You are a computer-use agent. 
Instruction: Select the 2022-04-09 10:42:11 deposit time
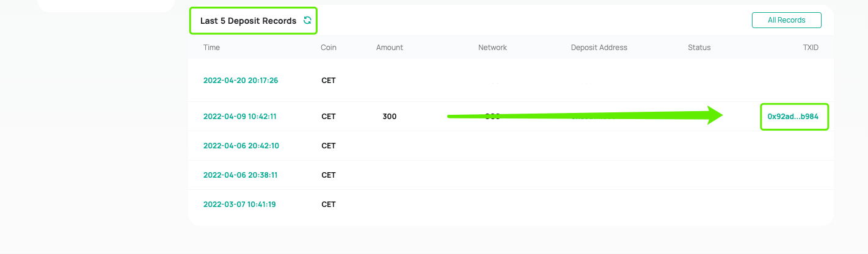240,117
